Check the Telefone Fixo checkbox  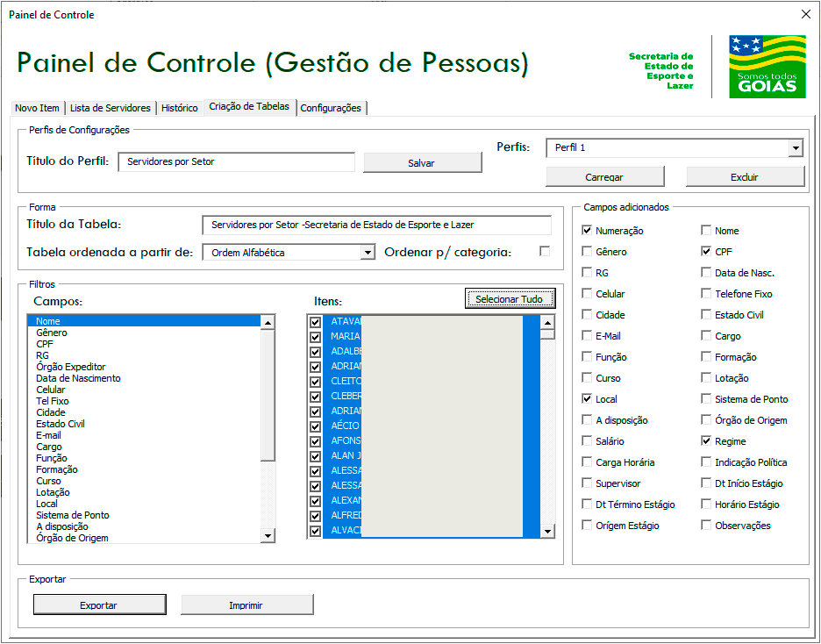click(x=706, y=294)
